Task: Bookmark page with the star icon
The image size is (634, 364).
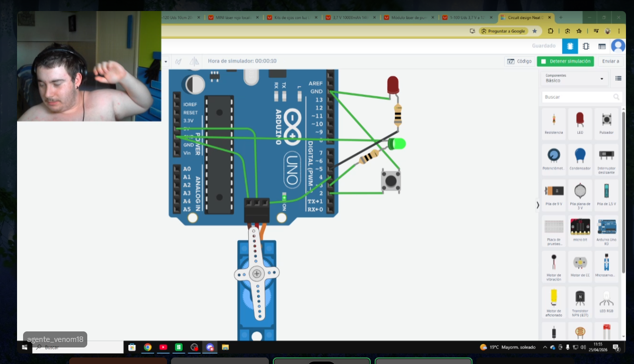Action: point(535,31)
